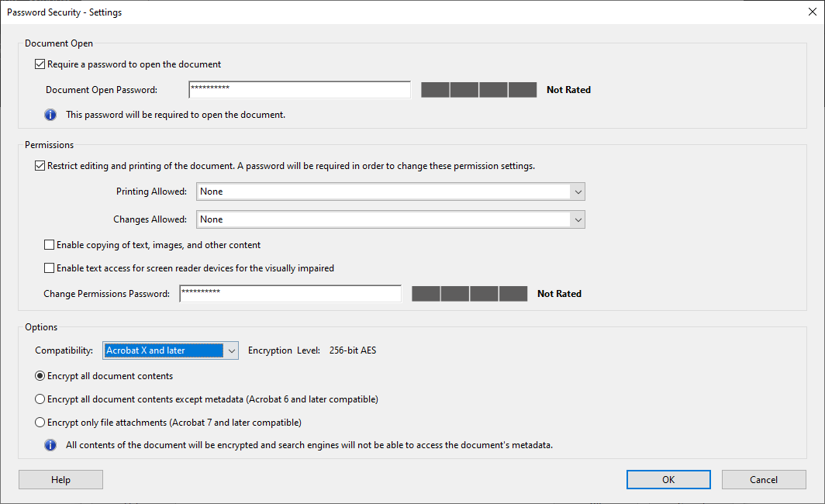Cancel the Password Security dialog
This screenshot has width=825, height=504.
764,479
